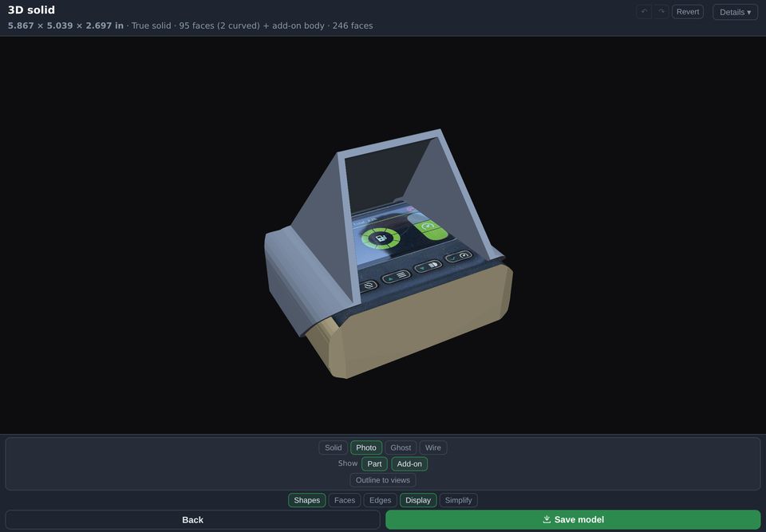Open the Shapes tab

tap(306, 500)
